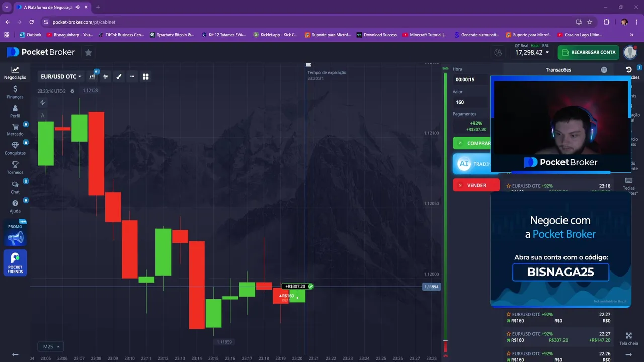Screen dimensions: 644x362
Task: Open the 22:26 EUR/USD OTC transaction
Action: click(558, 356)
